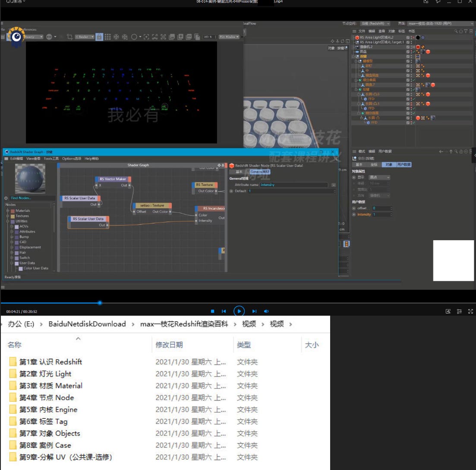Click the Find Nodes search field
Viewport: 476px width, 470px height.
(32, 198)
